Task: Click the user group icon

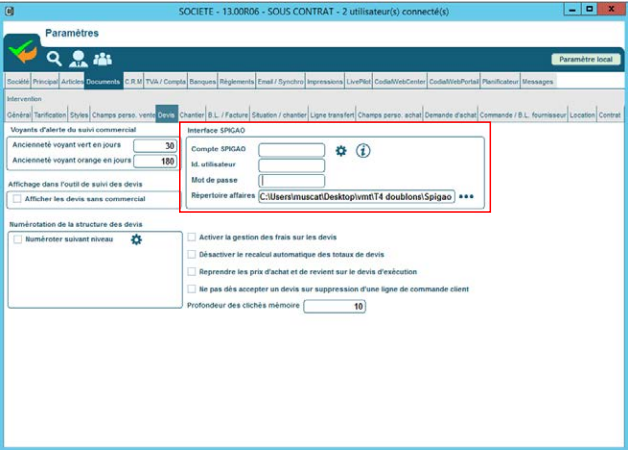Action: coord(103,59)
